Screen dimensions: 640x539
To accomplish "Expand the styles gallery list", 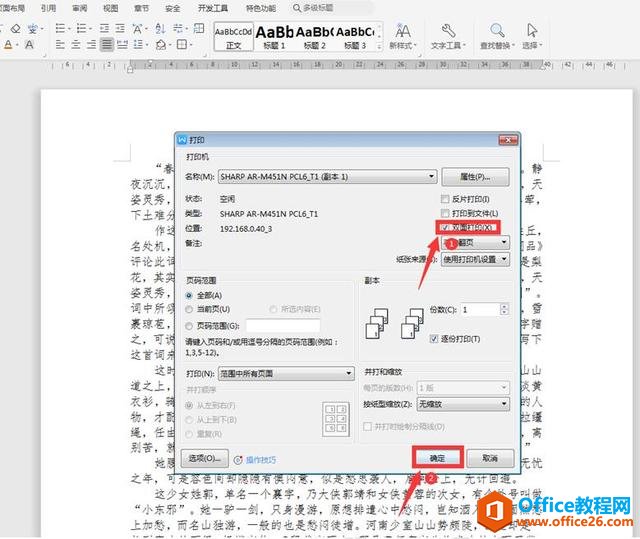I will 380,46.
